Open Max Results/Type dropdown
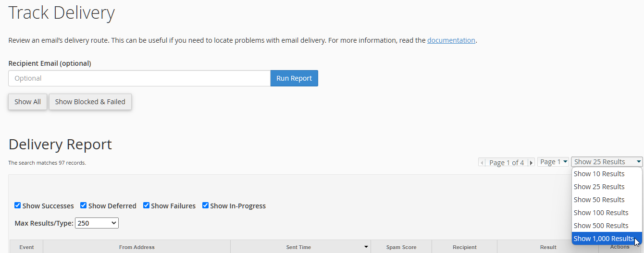 (x=97, y=223)
